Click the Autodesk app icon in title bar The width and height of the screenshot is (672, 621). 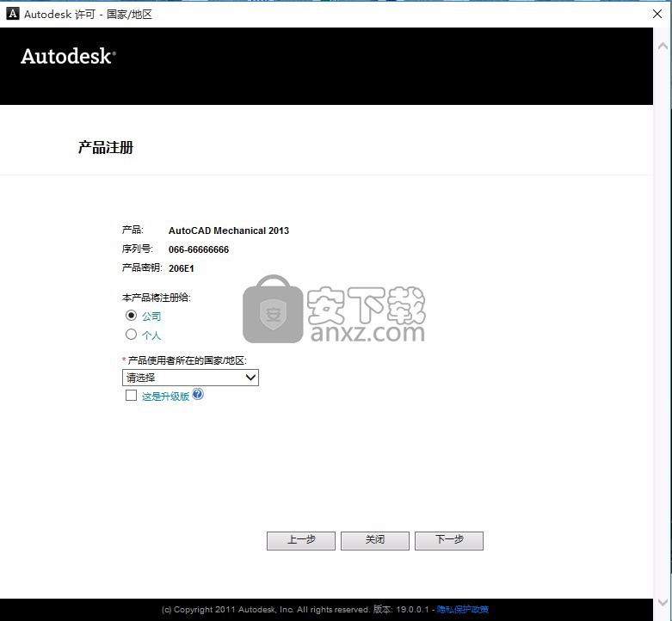pyautogui.click(x=13, y=14)
